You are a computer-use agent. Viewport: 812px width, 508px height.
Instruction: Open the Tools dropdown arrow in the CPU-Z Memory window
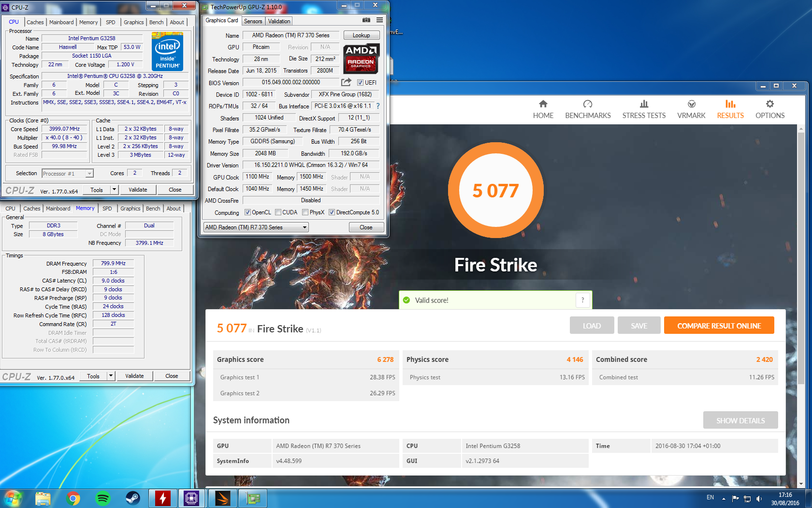(x=111, y=376)
